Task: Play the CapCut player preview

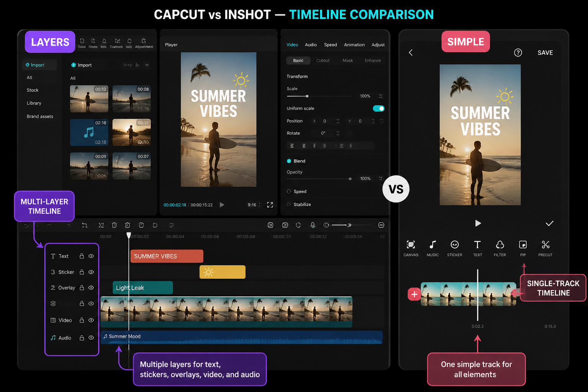Action: click(222, 205)
